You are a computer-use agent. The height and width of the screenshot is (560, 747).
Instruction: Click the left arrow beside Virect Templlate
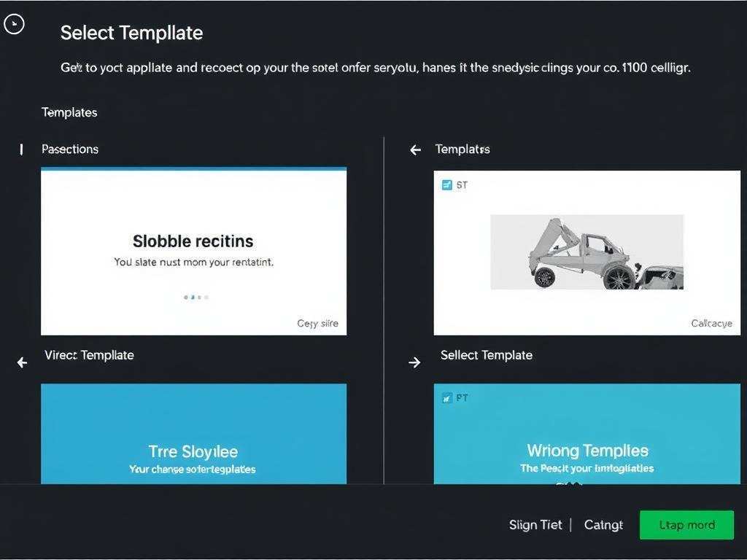22,362
